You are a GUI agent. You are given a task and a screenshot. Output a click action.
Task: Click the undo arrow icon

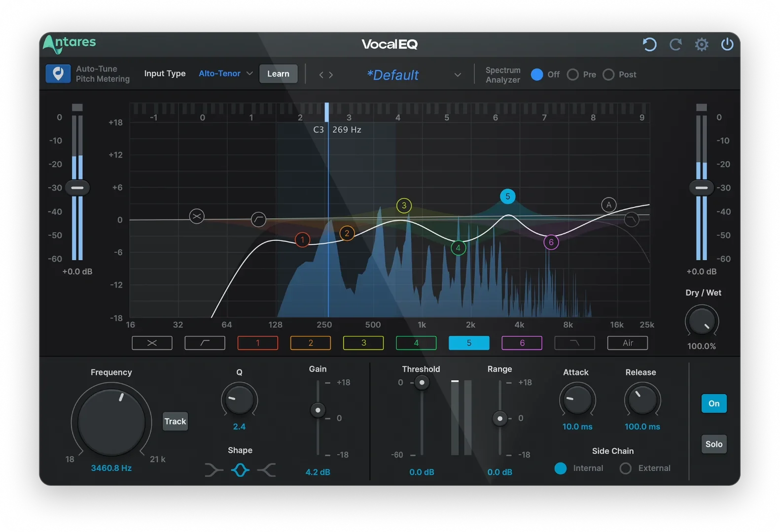pyautogui.click(x=649, y=44)
